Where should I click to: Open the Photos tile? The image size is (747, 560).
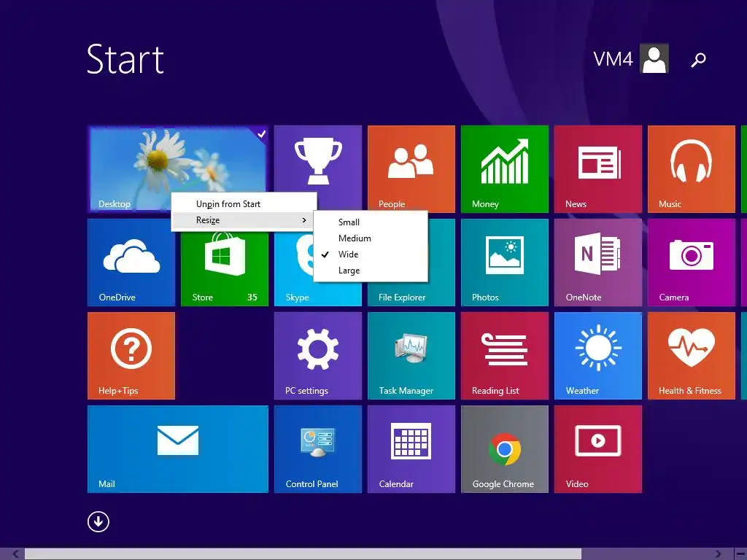[x=505, y=262]
